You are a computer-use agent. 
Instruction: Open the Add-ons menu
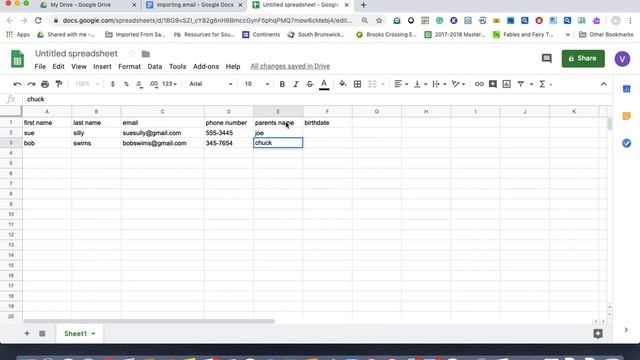click(x=206, y=67)
